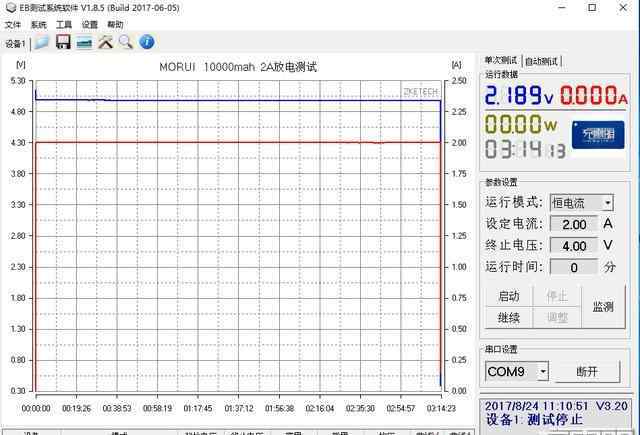Open the 帮助 menu
Image resolution: width=640 pixels, height=435 pixels.
pos(116,25)
